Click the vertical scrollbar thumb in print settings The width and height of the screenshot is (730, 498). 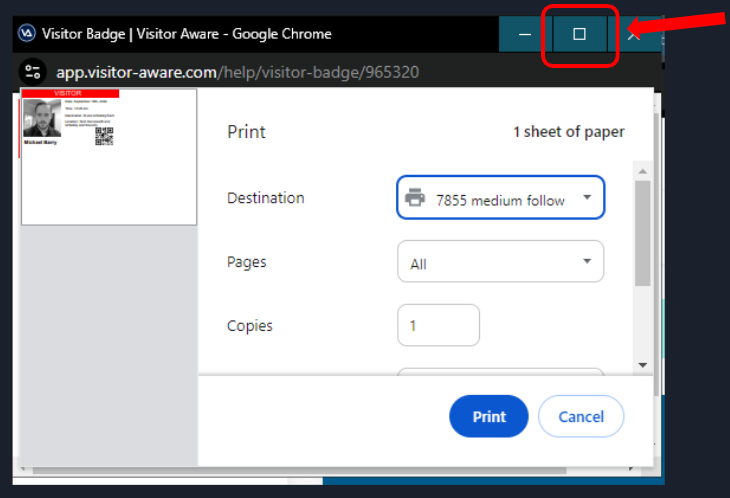coord(643,230)
